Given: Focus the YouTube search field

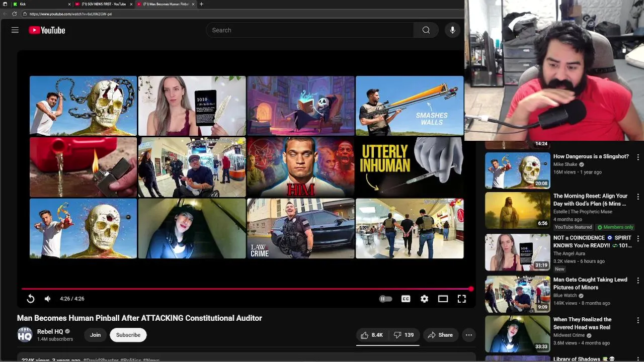Looking at the screenshot, I should point(310,30).
